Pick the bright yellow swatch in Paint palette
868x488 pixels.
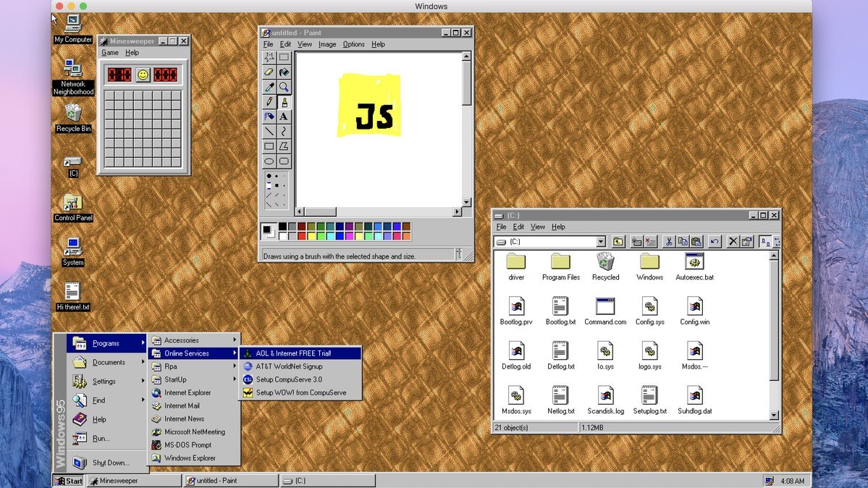[x=311, y=237]
